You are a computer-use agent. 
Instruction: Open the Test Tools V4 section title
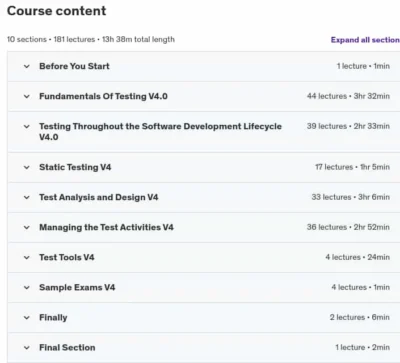click(67, 257)
